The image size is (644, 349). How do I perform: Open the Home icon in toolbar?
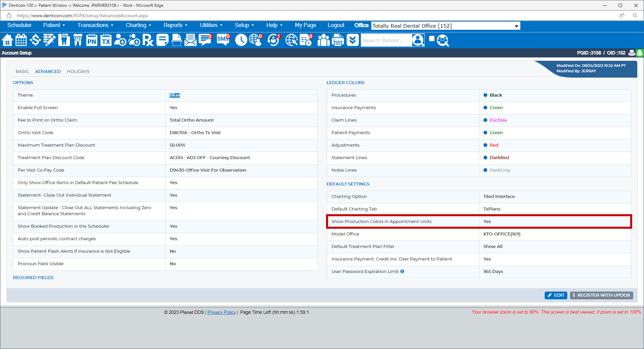(x=7, y=40)
